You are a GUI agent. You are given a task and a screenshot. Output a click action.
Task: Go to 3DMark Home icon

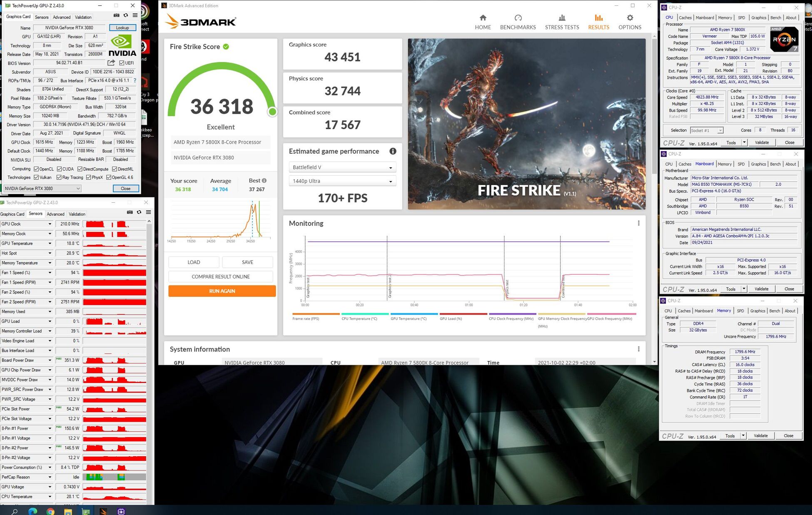pyautogui.click(x=483, y=18)
